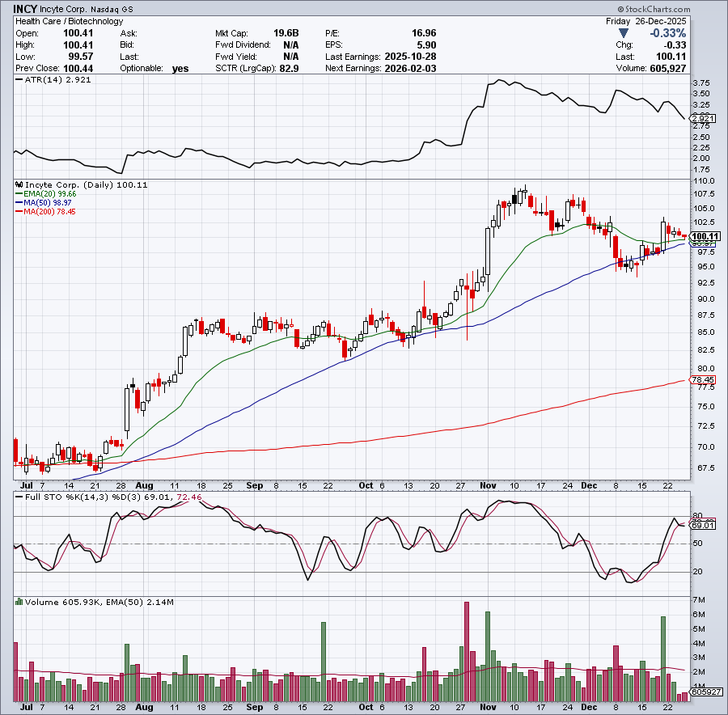Click the long red-wick candle in late October
The image size is (728, 715).
[467, 307]
